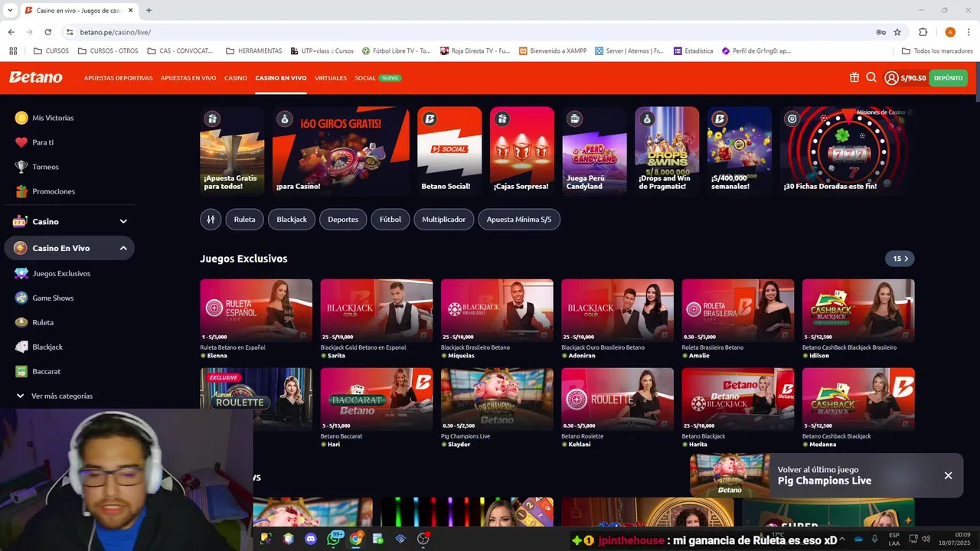Viewport: 980px width, 551px height.
Task: Click the Betano logo
Action: [35, 77]
